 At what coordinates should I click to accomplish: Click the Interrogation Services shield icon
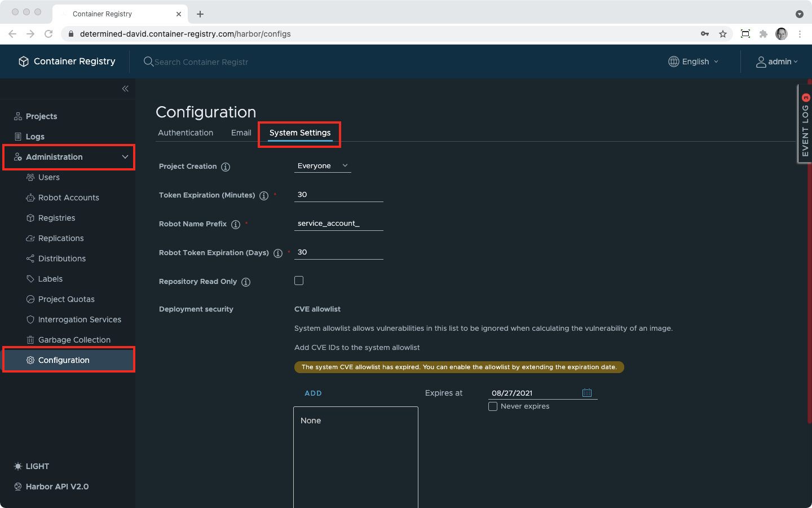(30, 319)
